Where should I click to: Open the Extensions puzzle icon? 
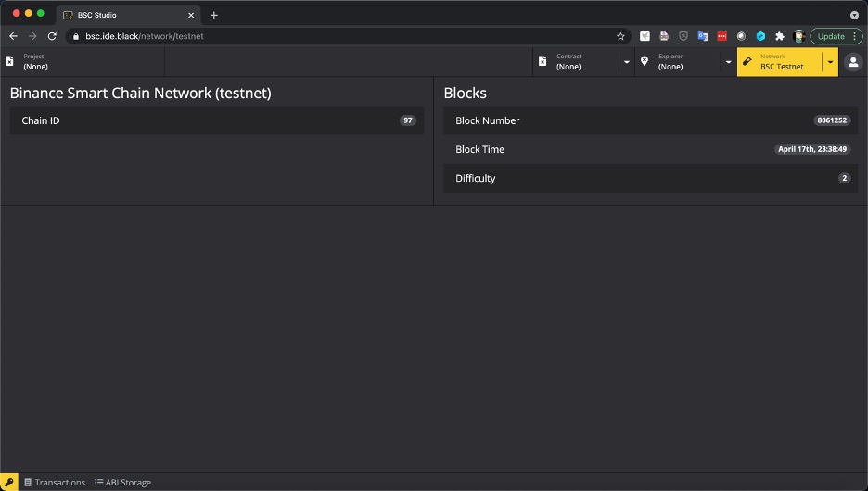pyautogui.click(x=779, y=36)
